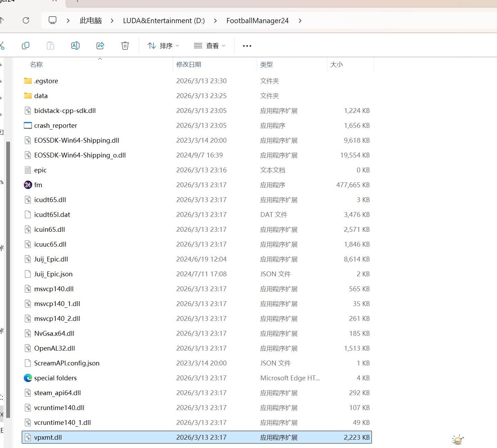Click the Copy icon in toolbar

pyautogui.click(x=26, y=46)
